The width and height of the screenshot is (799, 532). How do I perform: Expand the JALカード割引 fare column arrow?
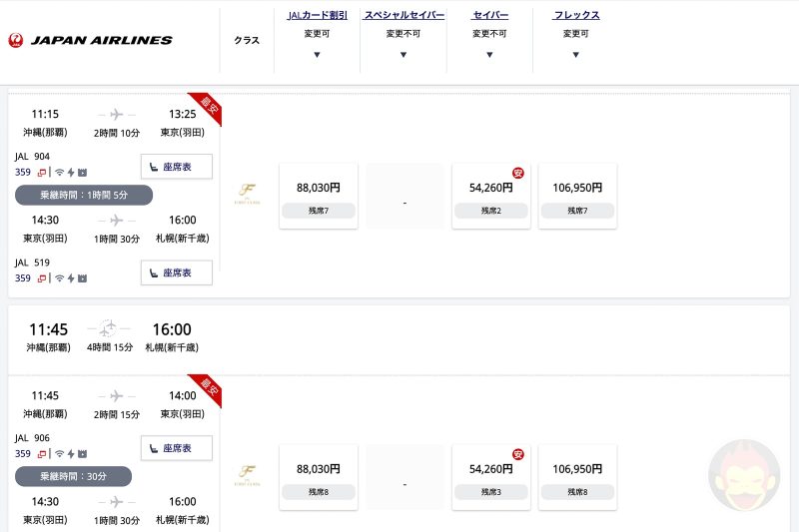point(317,55)
